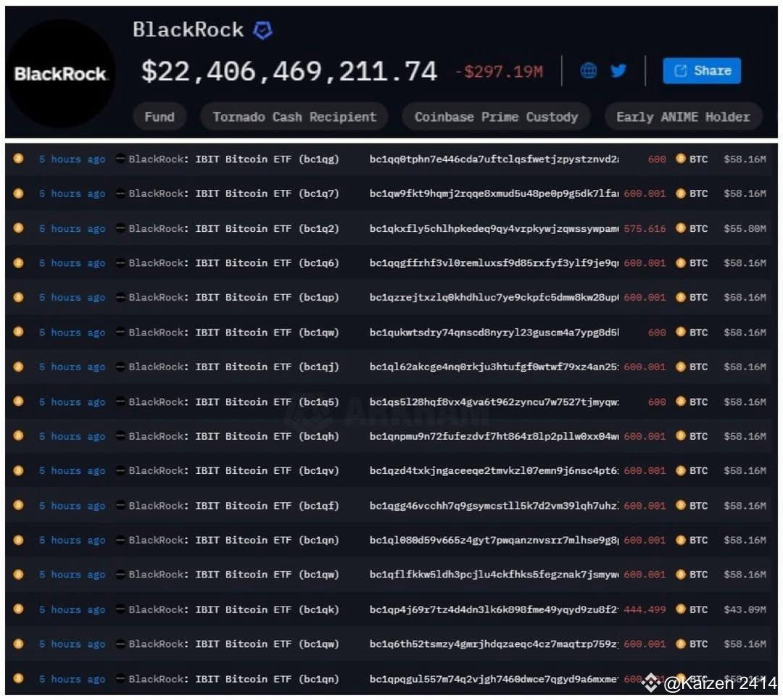Image resolution: width=783 pixels, height=700 pixels.
Task: Click the globe website icon
Action: point(588,70)
